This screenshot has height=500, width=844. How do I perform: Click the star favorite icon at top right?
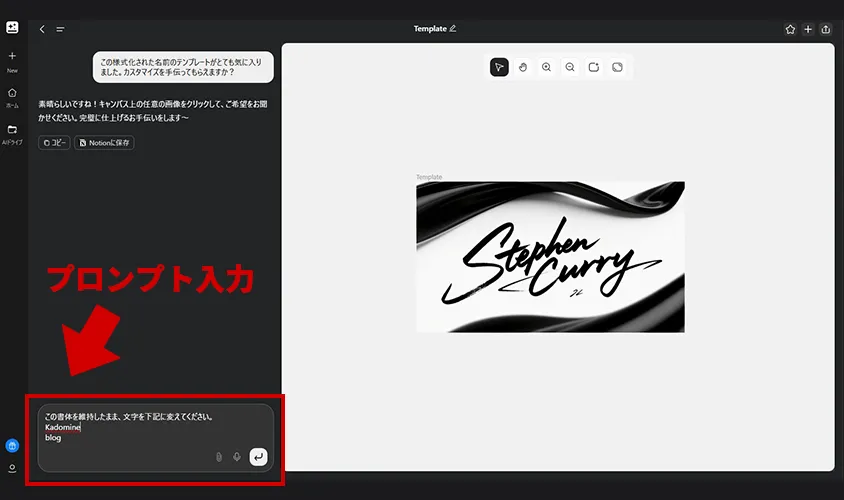point(790,29)
